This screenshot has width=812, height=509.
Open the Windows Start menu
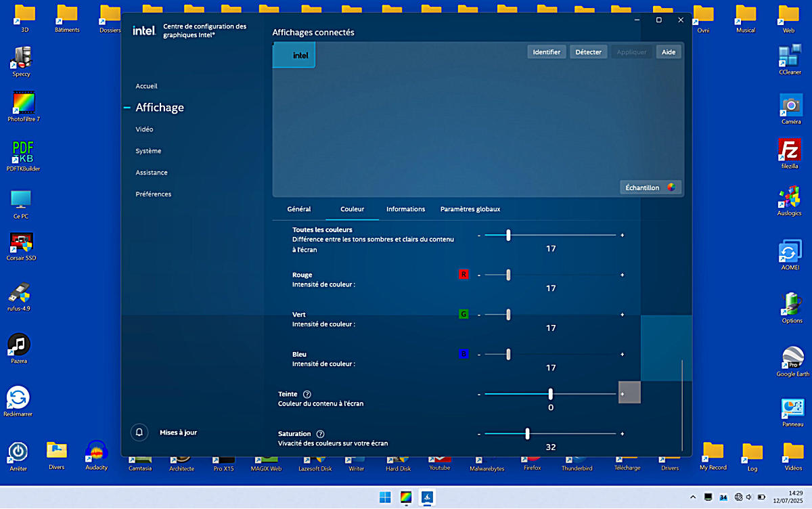(x=385, y=497)
